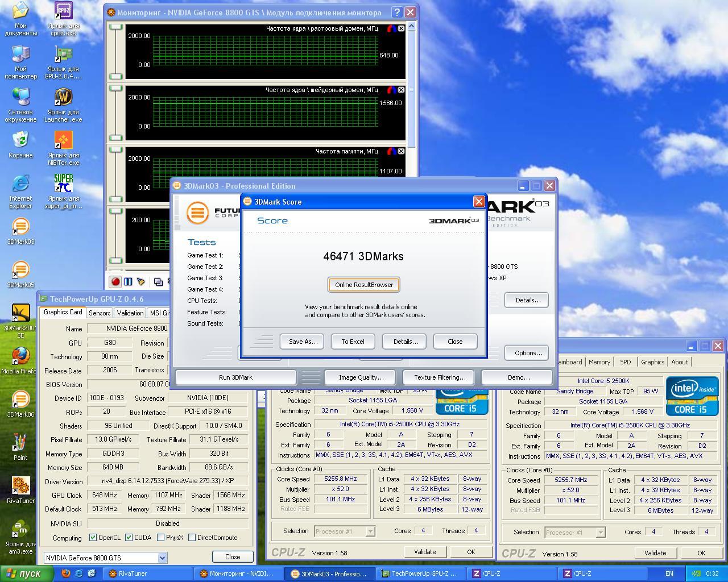The height and width of the screenshot is (582, 728).
Task: Open the cpuz.exe shortcut on desktop
Action: [x=64, y=19]
